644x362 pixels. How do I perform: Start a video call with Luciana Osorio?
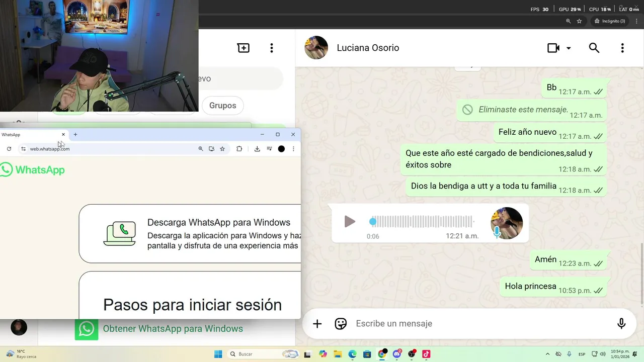(x=553, y=48)
